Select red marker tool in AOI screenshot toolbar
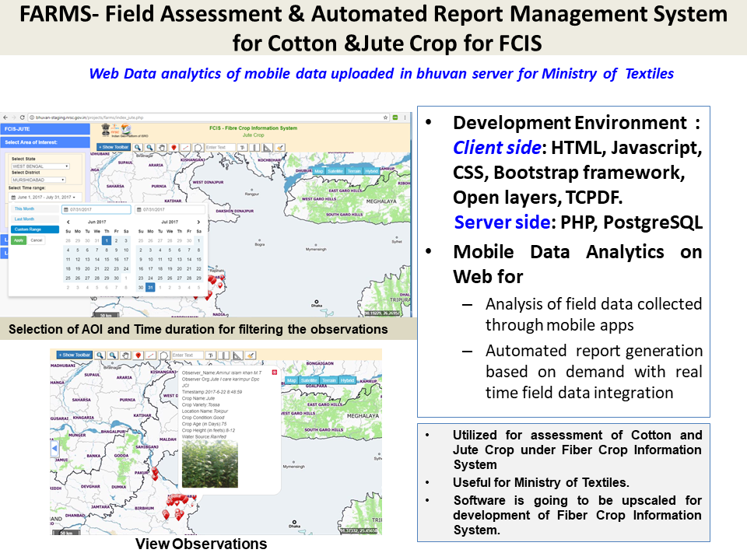Viewport: 747px width, 560px height. (x=174, y=148)
